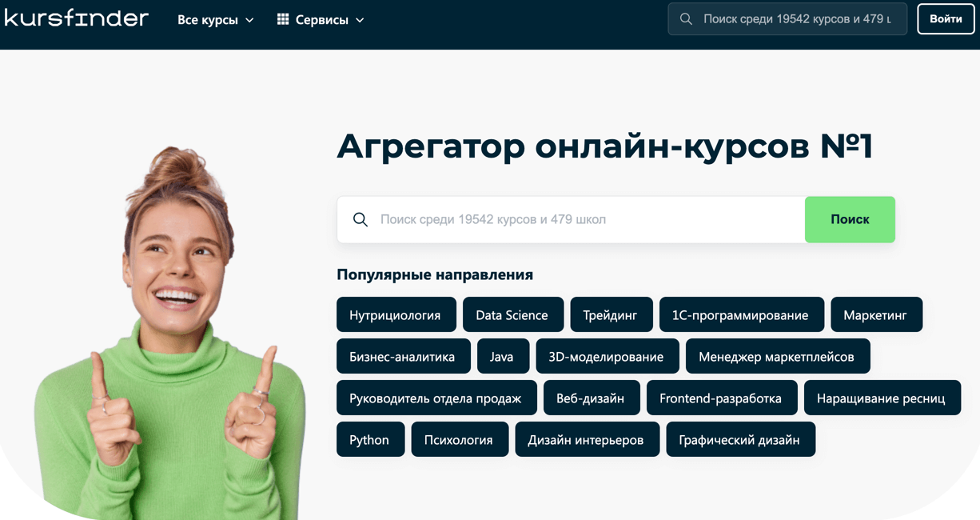Open the Маркетинг direction tag
980x520 pixels.
pos(875,315)
